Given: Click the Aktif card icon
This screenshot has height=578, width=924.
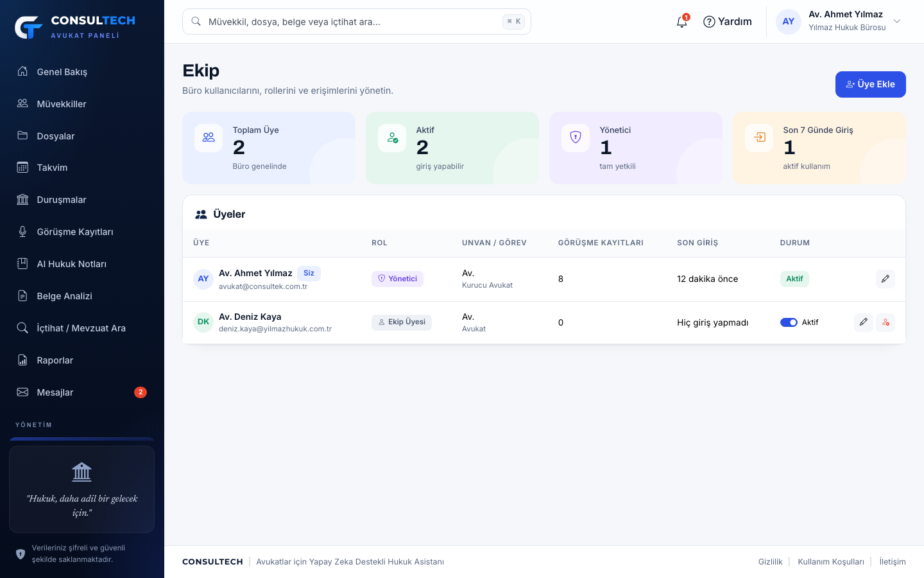Looking at the screenshot, I should [x=392, y=138].
